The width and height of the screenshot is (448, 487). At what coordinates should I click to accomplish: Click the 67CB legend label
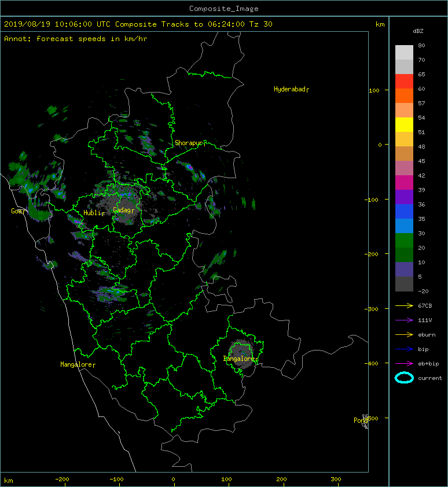pyautogui.click(x=425, y=306)
